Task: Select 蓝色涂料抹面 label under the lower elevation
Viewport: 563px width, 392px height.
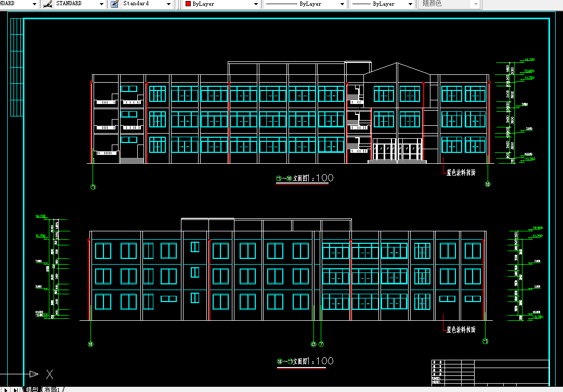Action: point(461,330)
